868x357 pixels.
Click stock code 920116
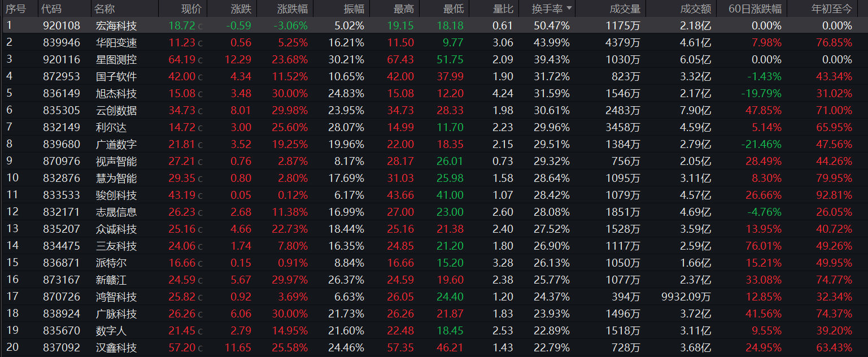click(x=62, y=59)
